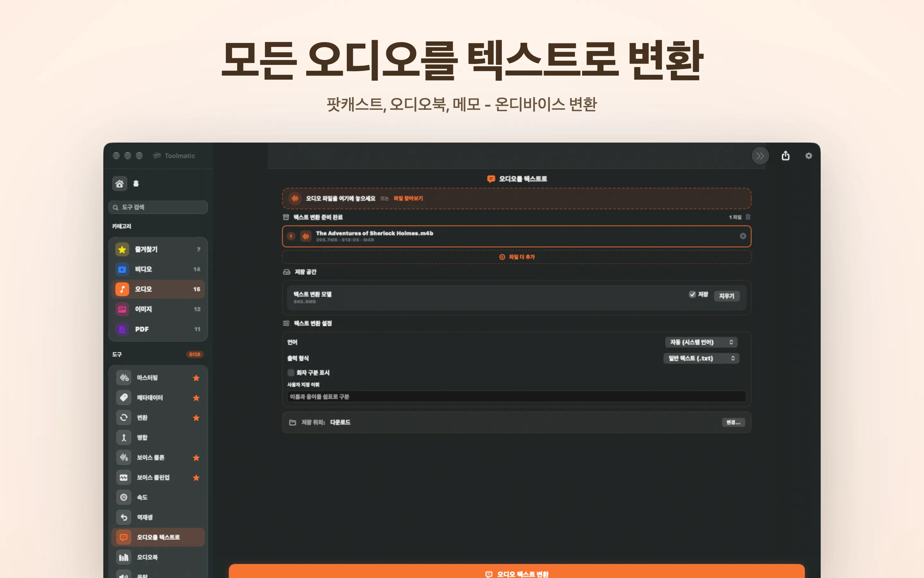The width and height of the screenshot is (924, 578).
Task: Click the double-chevron toolbar button
Action: (760, 156)
